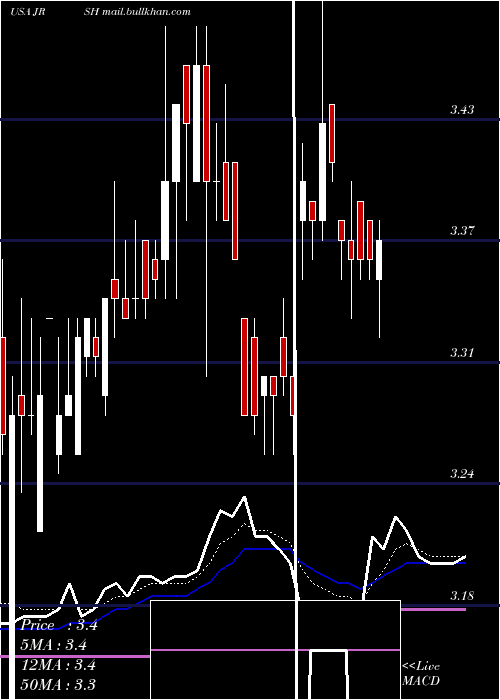Click the 3.24 price level label
This screenshot has width=500, height=700.
click(462, 474)
